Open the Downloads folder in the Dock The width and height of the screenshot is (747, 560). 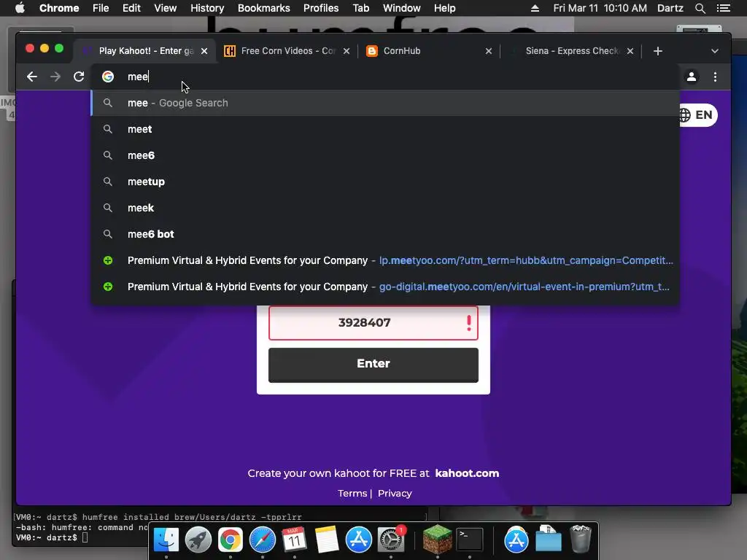pyautogui.click(x=549, y=540)
